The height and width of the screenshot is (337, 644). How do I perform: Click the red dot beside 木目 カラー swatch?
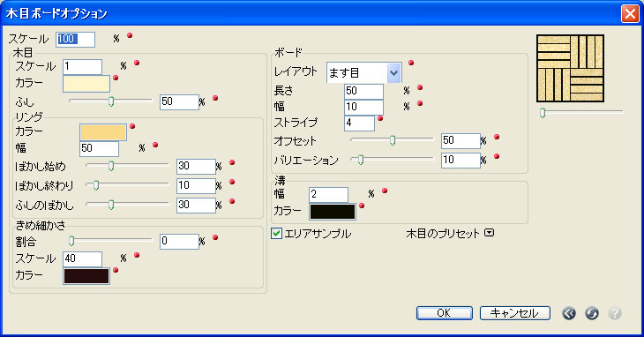(116, 78)
